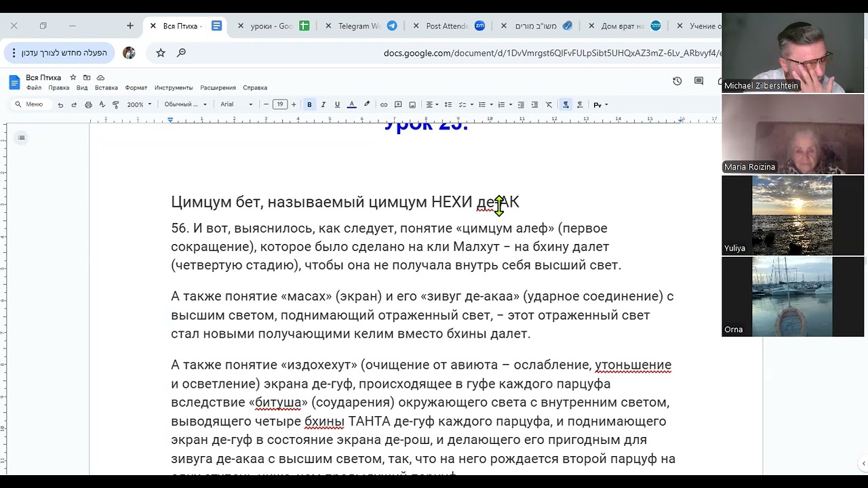Expand the numbered list dropdown

(x=505, y=104)
